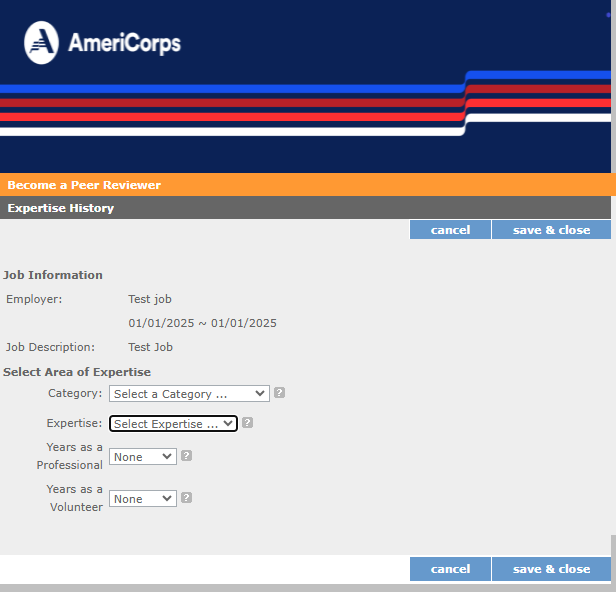This screenshot has width=616, height=592.
Task: Open Years as a Volunteer dropdown
Action: 143,499
